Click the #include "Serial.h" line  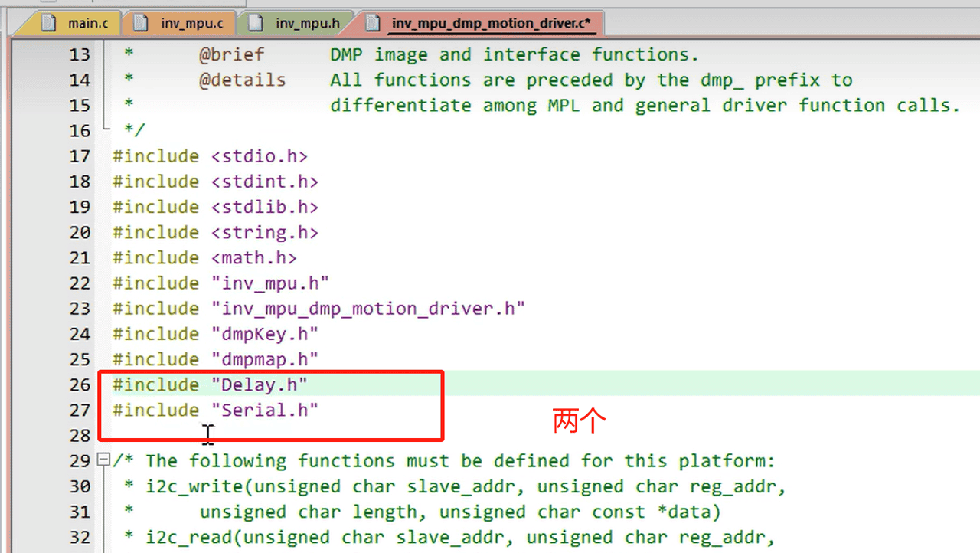click(x=215, y=410)
